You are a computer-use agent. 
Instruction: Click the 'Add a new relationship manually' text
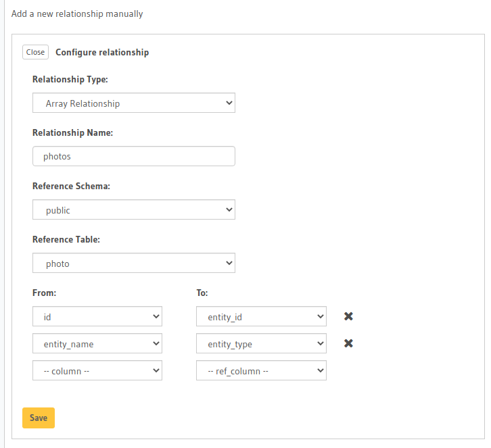(77, 14)
